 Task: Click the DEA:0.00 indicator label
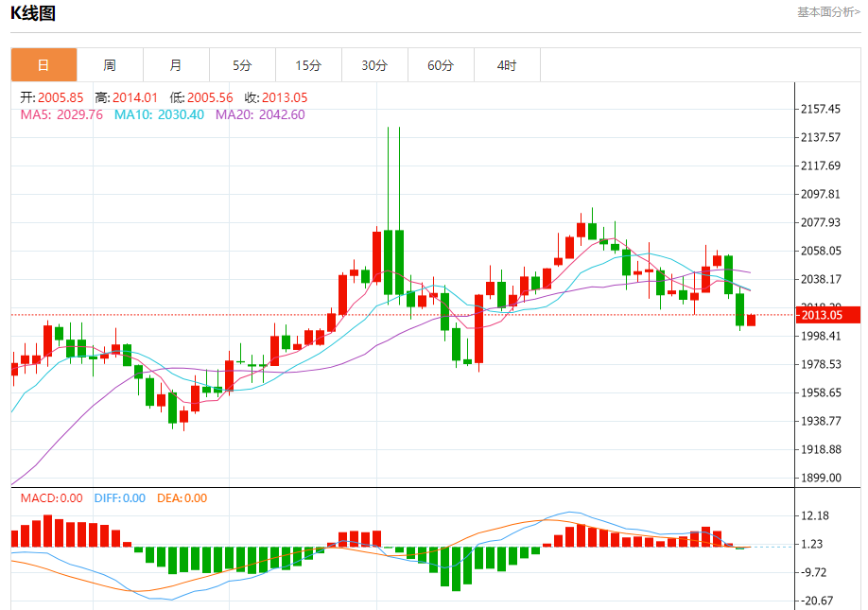182,498
